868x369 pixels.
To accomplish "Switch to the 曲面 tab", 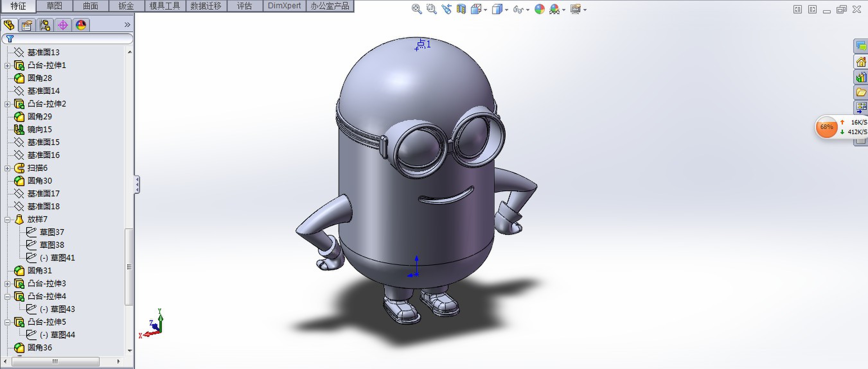I will tap(90, 6).
